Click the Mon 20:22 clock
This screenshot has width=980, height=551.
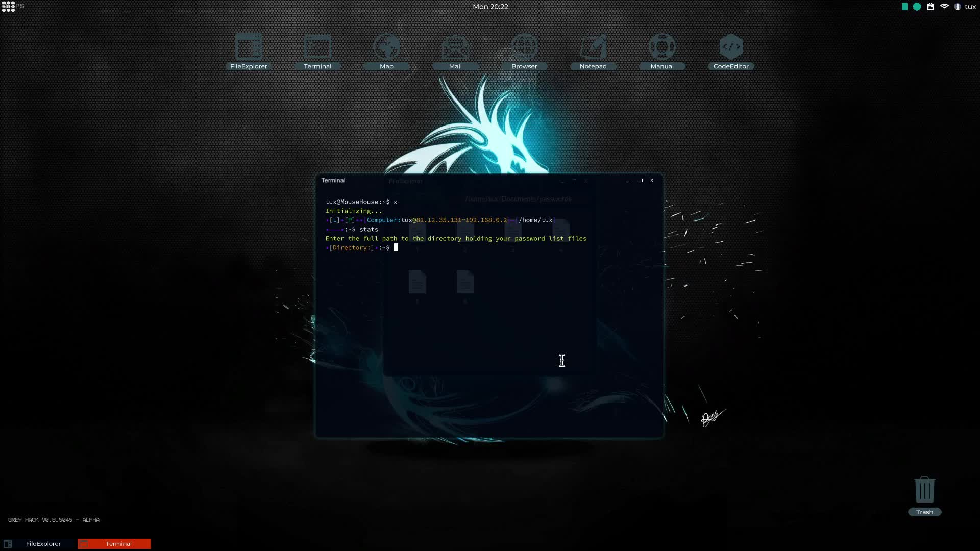[490, 7]
